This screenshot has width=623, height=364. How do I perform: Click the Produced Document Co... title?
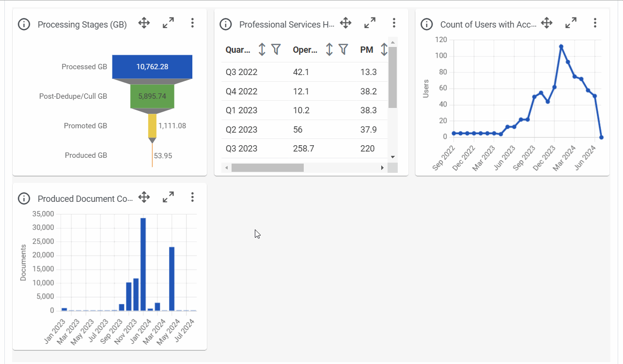click(85, 199)
